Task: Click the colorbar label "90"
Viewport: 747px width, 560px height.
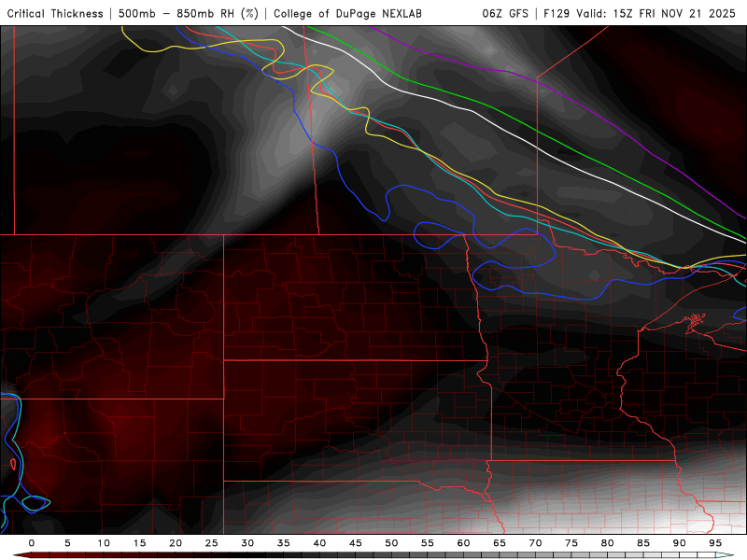Action: (680, 543)
